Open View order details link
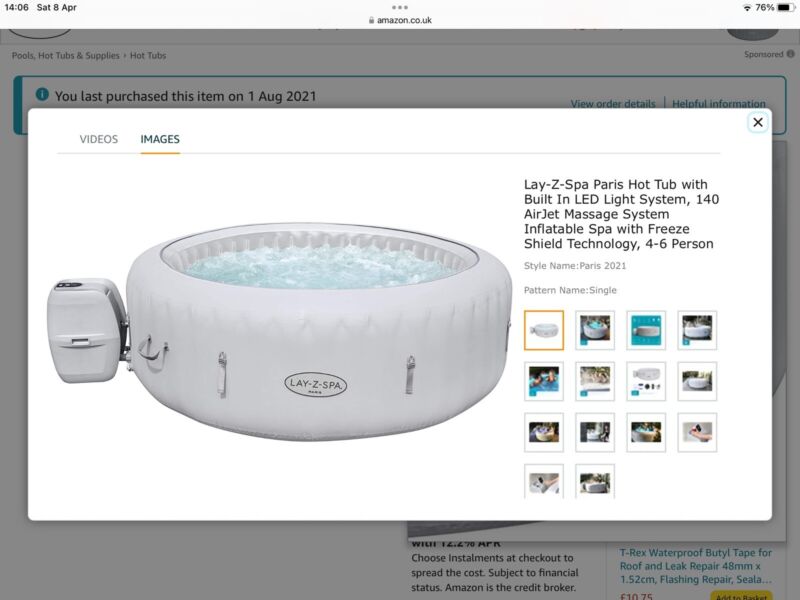 [x=613, y=104]
